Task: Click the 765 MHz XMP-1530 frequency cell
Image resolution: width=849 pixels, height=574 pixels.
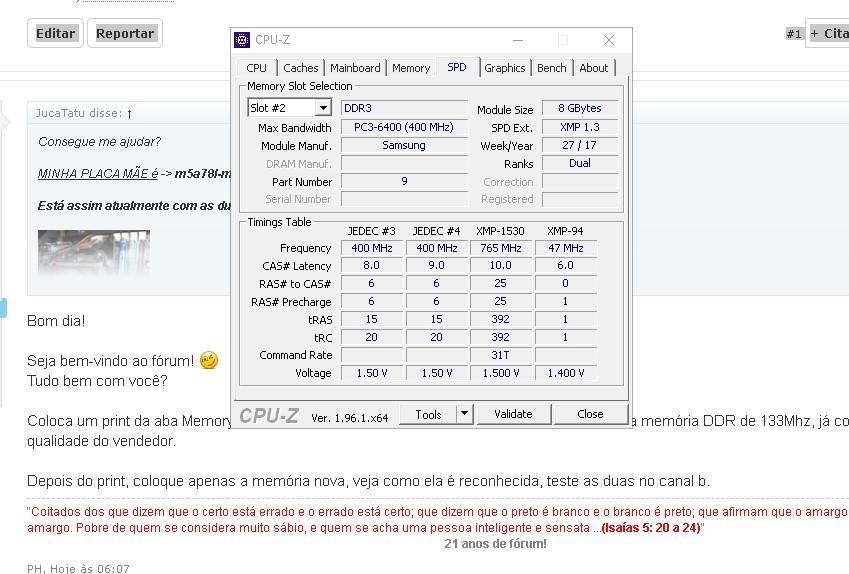Action: 501,248
